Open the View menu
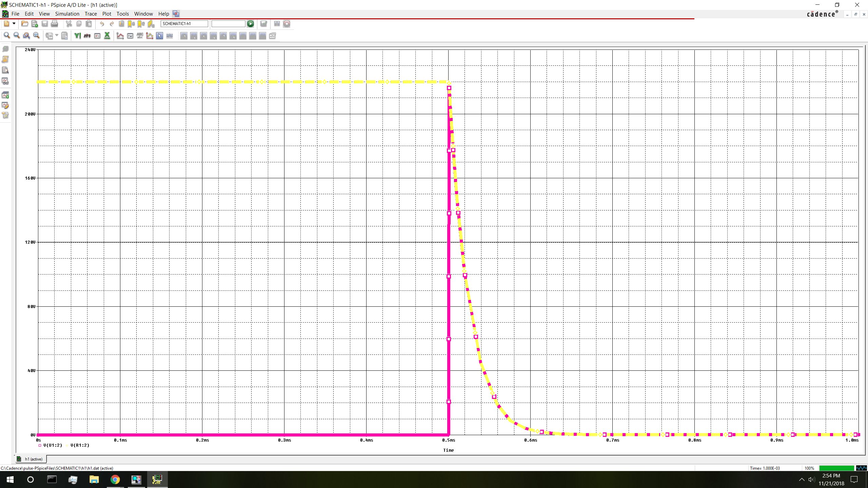Screen dimensions: 868x488 coord(44,14)
